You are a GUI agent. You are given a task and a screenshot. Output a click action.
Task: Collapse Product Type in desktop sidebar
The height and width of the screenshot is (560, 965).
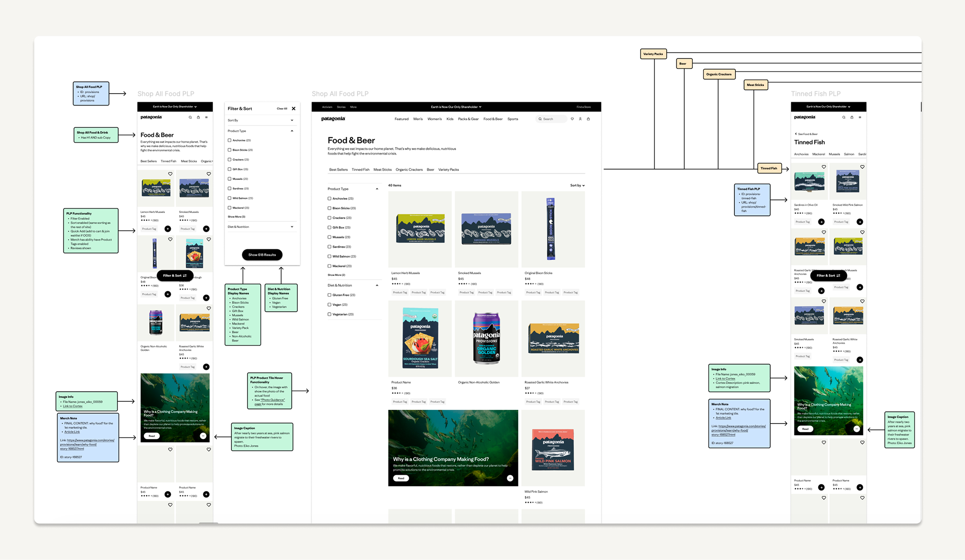(x=376, y=189)
